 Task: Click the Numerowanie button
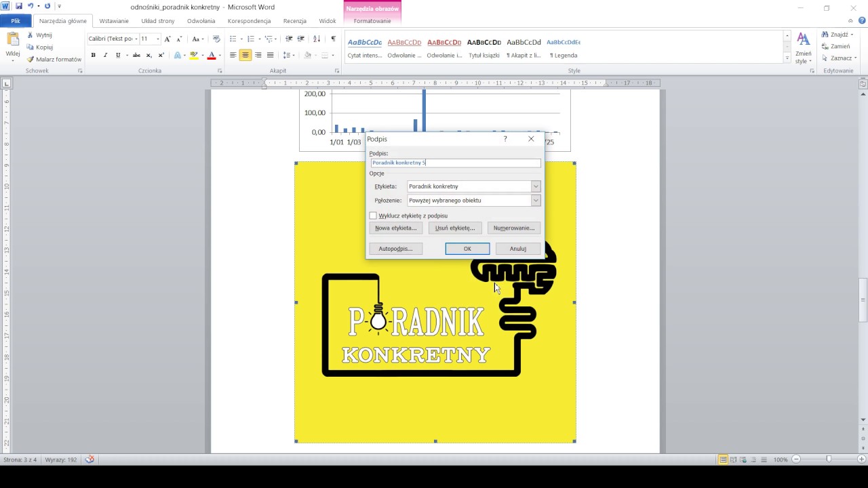(x=514, y=228)
